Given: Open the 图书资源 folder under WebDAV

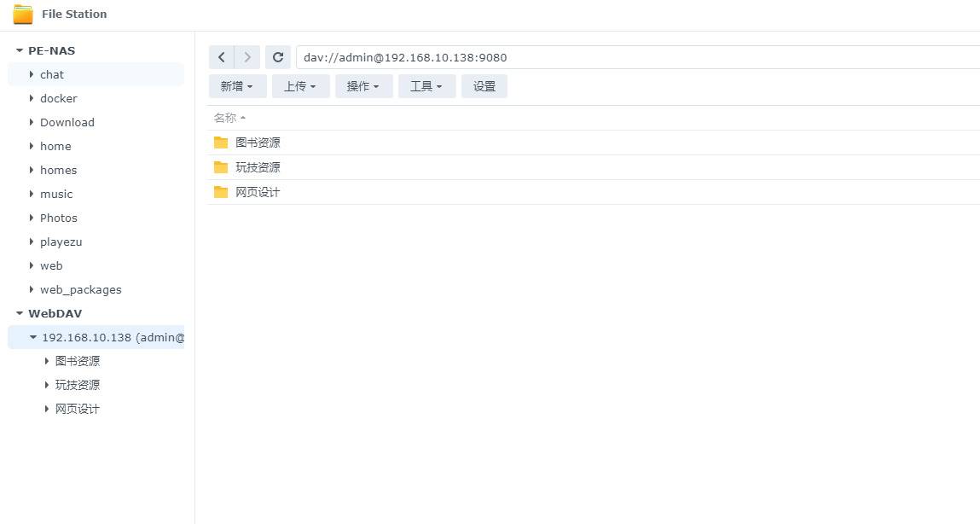Looking at the screenshot, I should 78,360.
